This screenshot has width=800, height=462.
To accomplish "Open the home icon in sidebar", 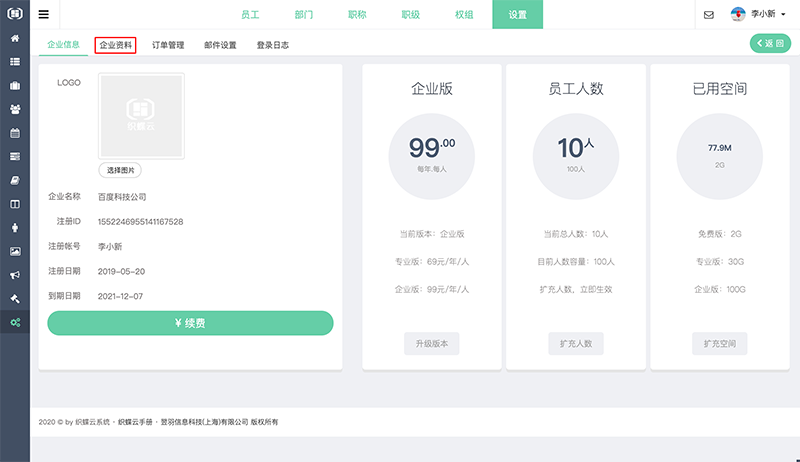I will [15, 38].
